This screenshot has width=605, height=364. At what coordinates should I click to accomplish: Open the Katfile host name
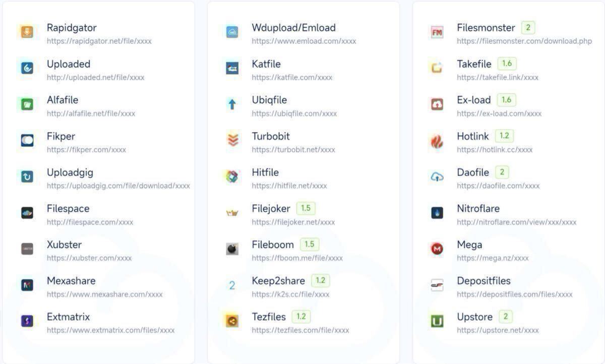266,64
